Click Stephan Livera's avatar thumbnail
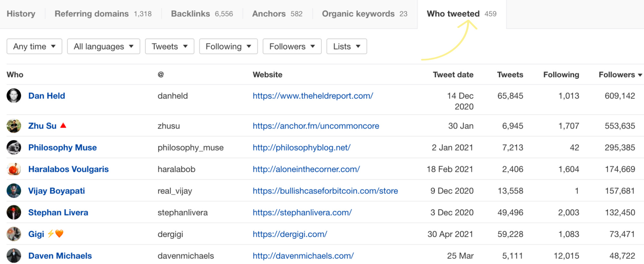This screenshot has width=644, height=264. (14, 212)
